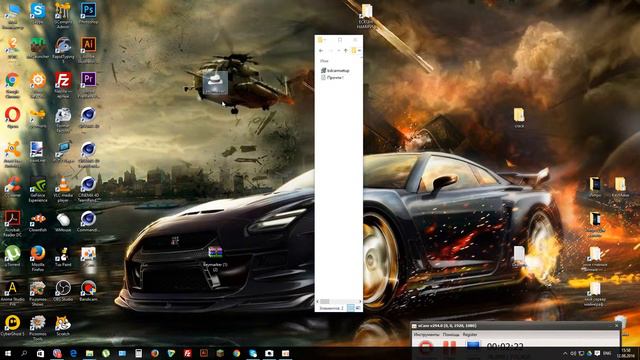Select the uTorrent desktop icon
The image size is (640, 360).
12,256
